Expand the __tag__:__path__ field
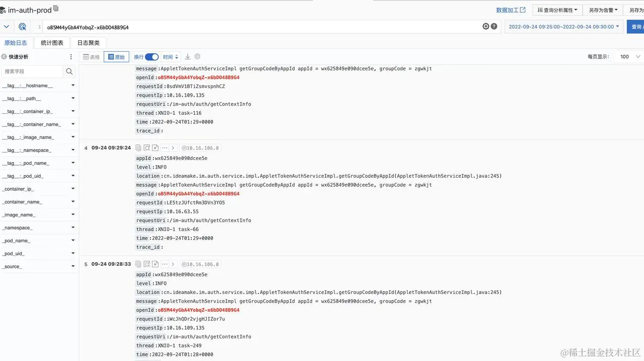Viewport: 644px width, 361px height. coord(73,99)
